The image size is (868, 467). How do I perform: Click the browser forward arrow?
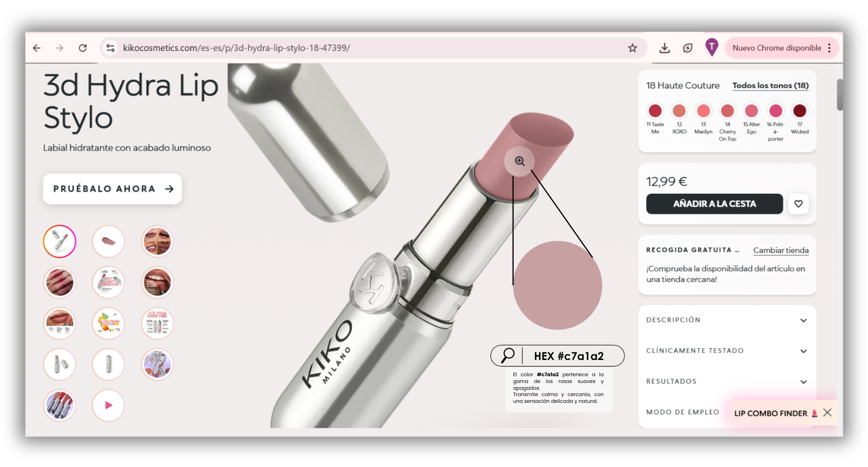coord(60,48)
